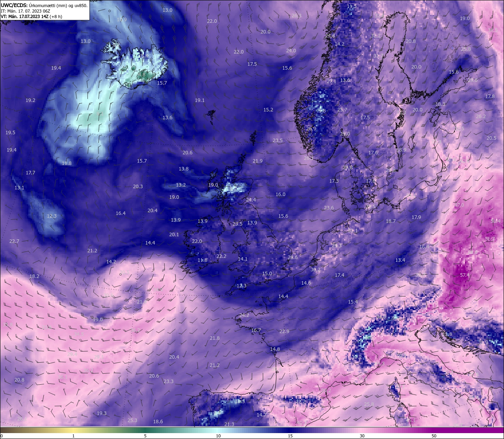This screenshot has width=504, height=439.
Task: Click the 21.8 value west of France
Action: (215, 338)
